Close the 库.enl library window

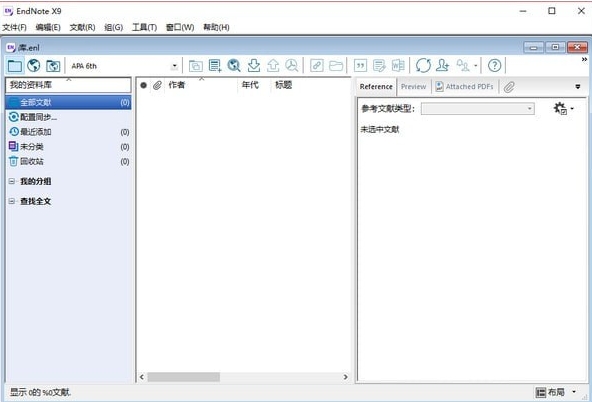pos(577,47)
